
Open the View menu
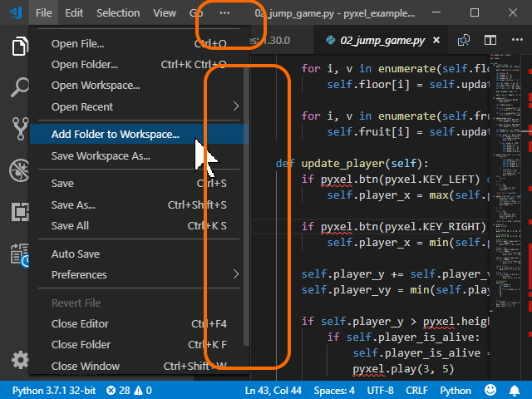click(x=165, y=13)
